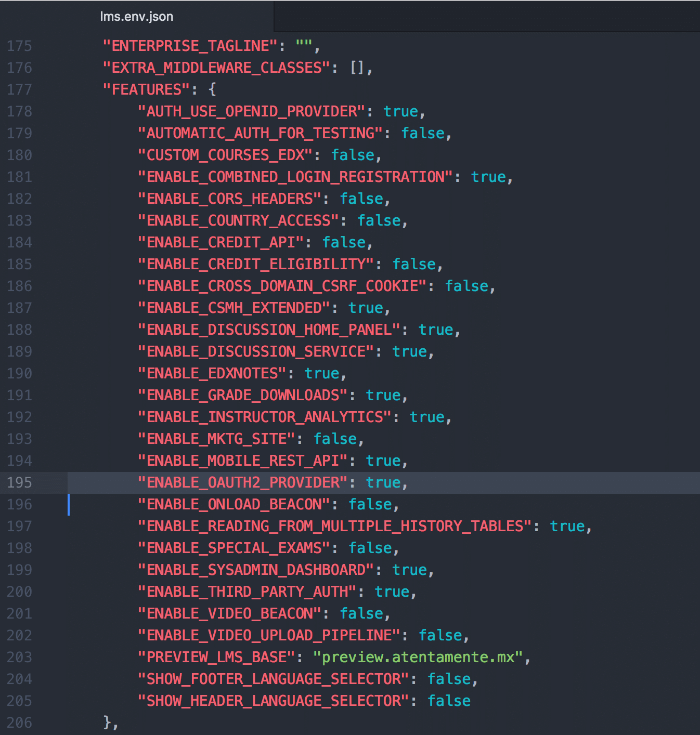
Task: Click the "ENABLE_CORS_HEADERS" key
Action: [x=230, y=199]
